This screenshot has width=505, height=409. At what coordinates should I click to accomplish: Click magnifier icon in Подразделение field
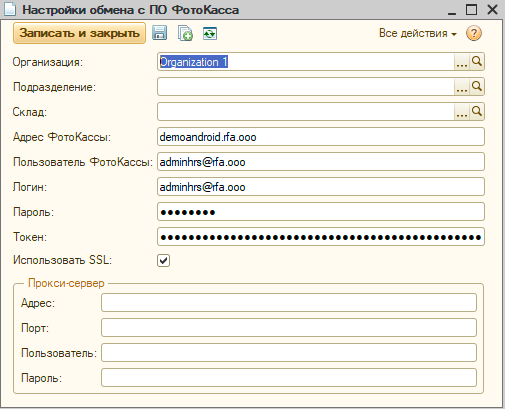point(477,87)
